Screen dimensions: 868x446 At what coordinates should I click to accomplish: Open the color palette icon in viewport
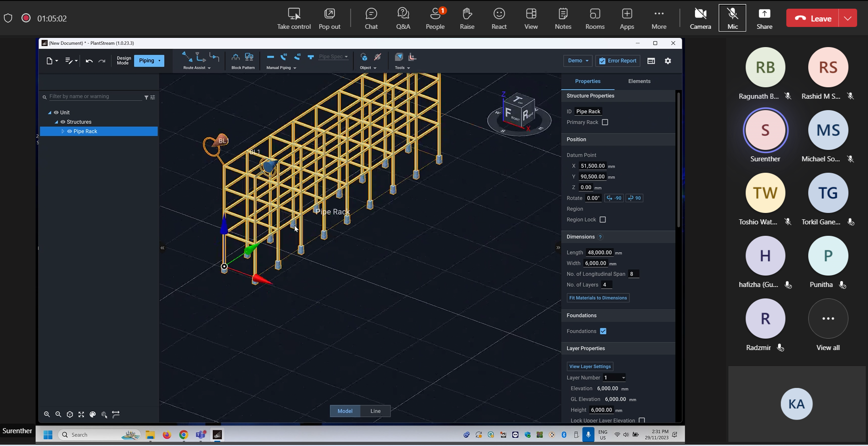coord(93,414)
